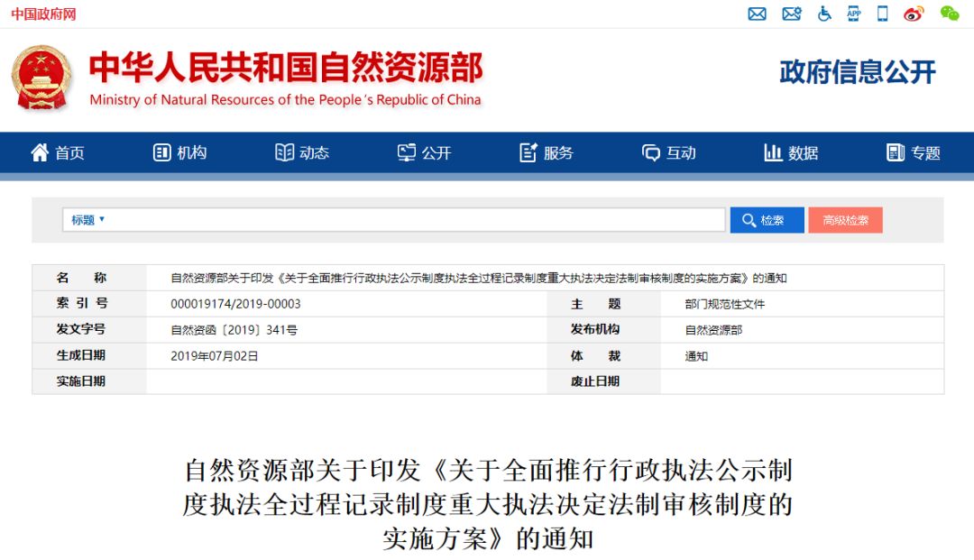Viewport: 974px width, 560px height.
Task: Open the 专题 menu item
Action: click(925, 152)
